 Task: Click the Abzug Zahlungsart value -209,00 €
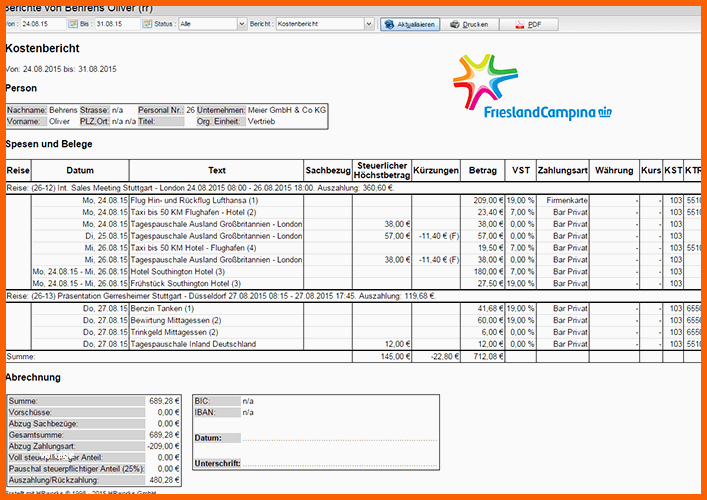coord(163,446)
